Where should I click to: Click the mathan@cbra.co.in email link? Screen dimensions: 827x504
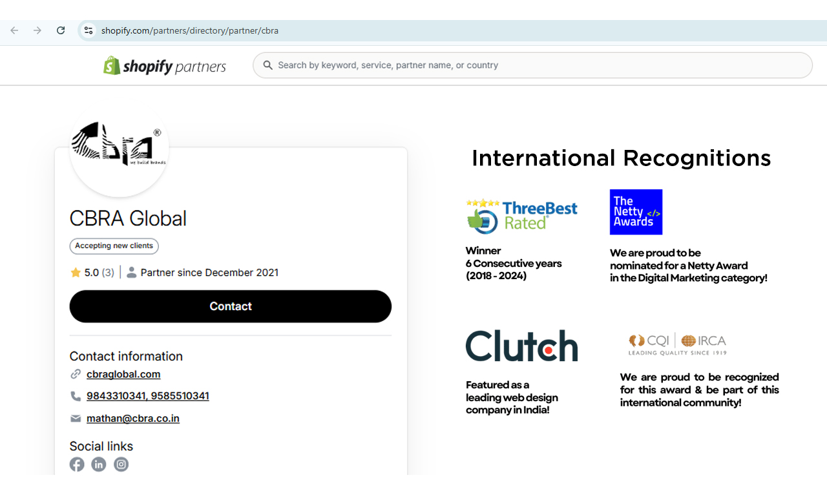133,418
